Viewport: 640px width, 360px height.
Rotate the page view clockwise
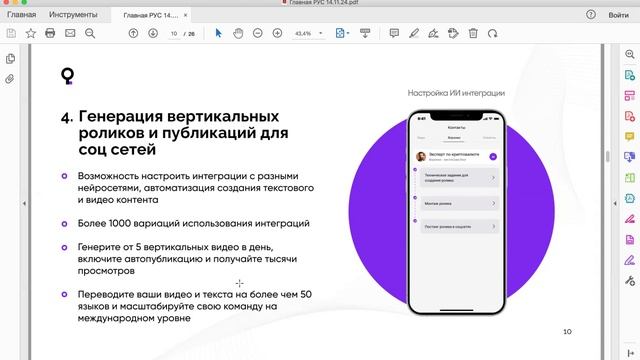point(493,33)
